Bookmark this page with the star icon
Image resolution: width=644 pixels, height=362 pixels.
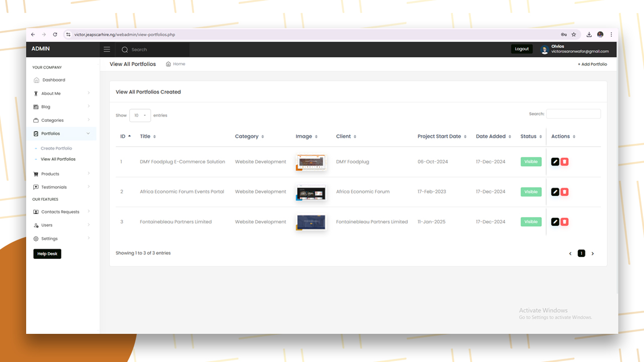(574, 35)
